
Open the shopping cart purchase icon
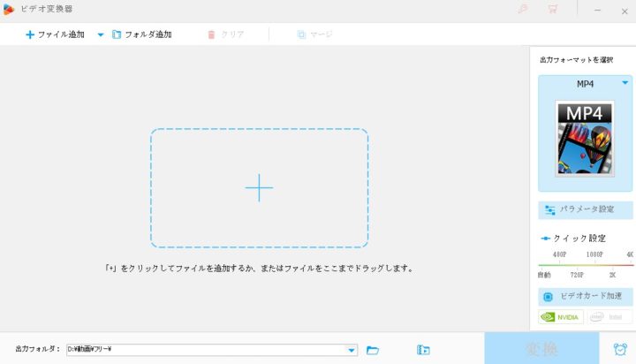click(x=553, y=10)
